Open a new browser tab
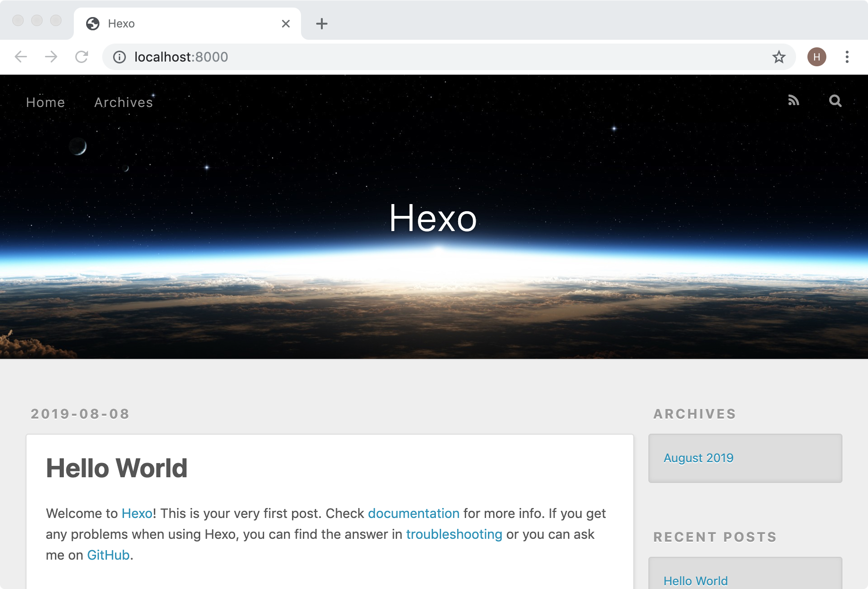Image resolution: width=868 pixels, height=589 pixels. (322, 23)
